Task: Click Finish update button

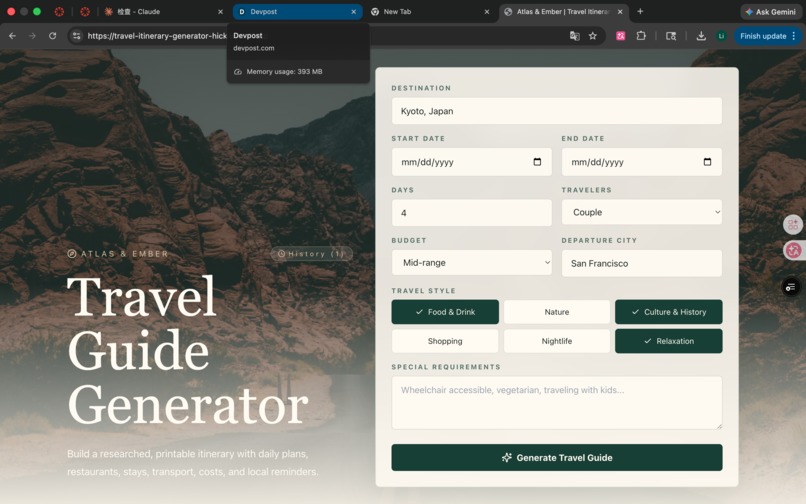Action: click(763, 36)
